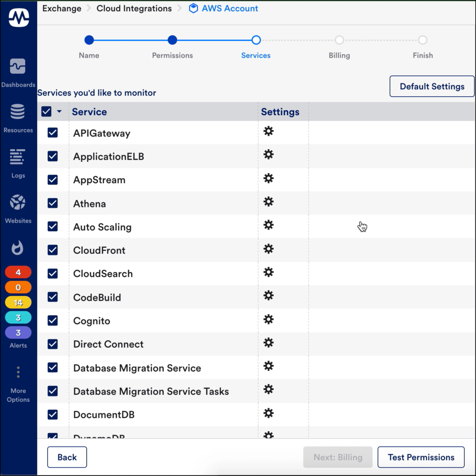Select the Athena service name
476x476 pixels.
[x=90, y=204]
